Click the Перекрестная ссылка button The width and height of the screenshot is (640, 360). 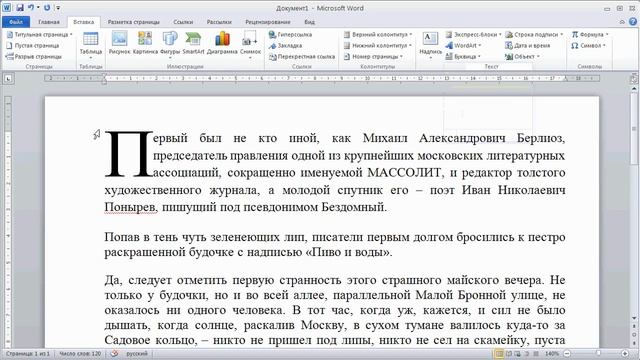[x=302, y=57]
